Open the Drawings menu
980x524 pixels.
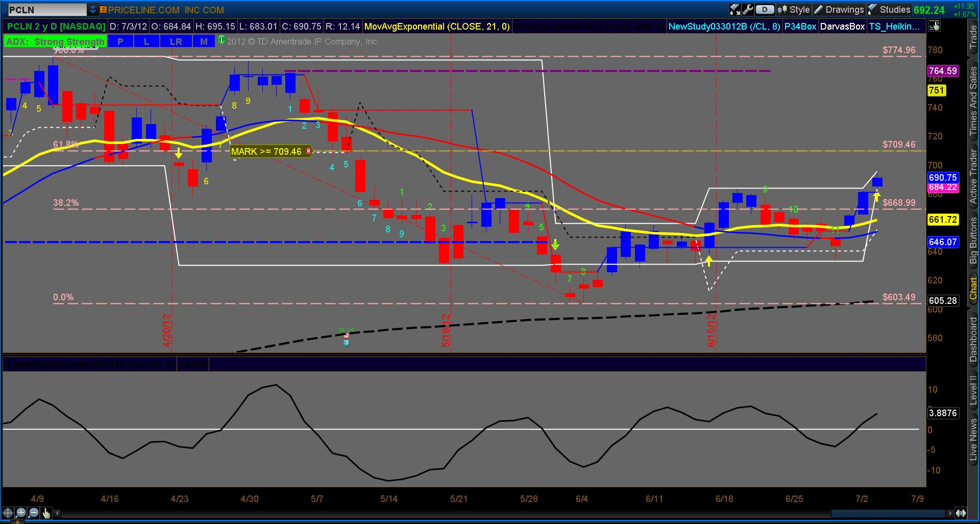[x=839, y=10]
